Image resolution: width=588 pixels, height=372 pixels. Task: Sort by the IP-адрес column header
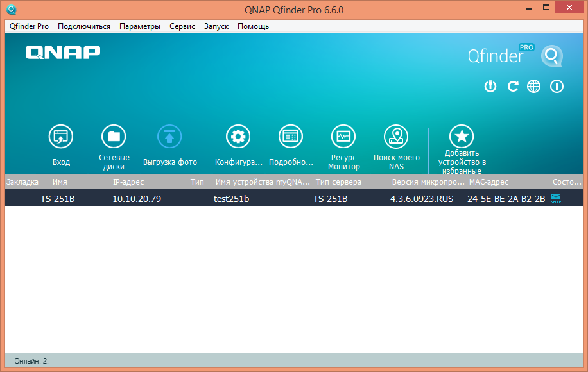(128, 182)
